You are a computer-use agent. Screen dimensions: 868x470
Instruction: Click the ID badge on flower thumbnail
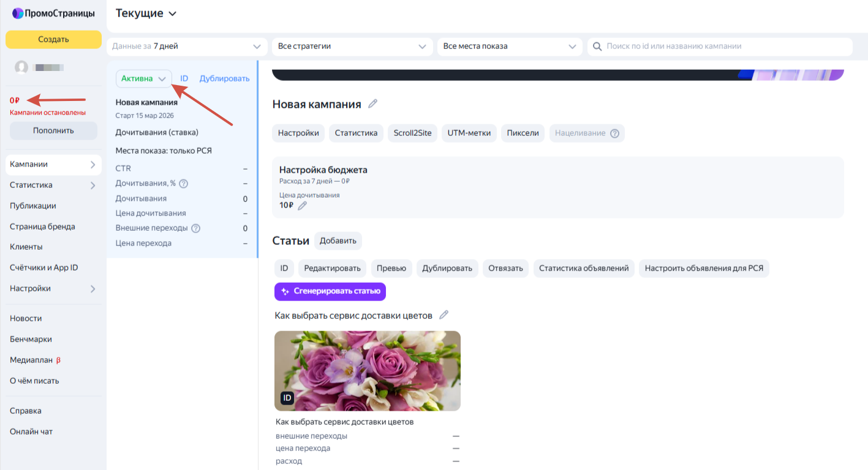pos(287,398)
